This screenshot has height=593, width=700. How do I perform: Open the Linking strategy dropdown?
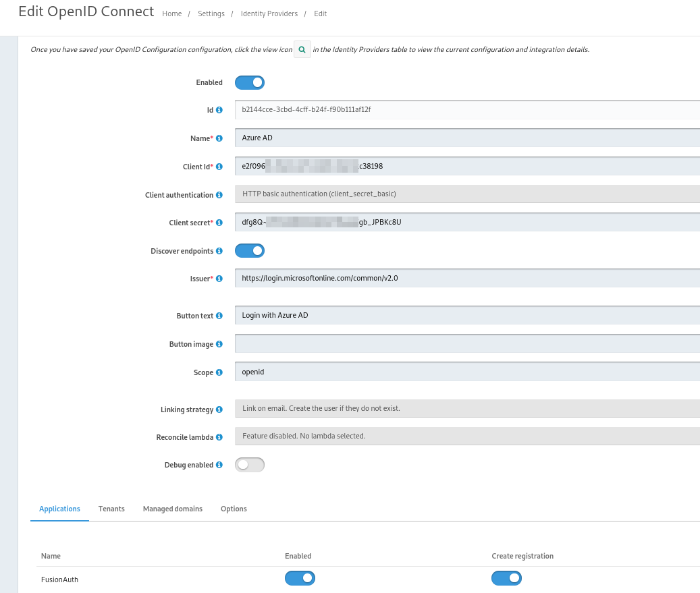(467, 409)
